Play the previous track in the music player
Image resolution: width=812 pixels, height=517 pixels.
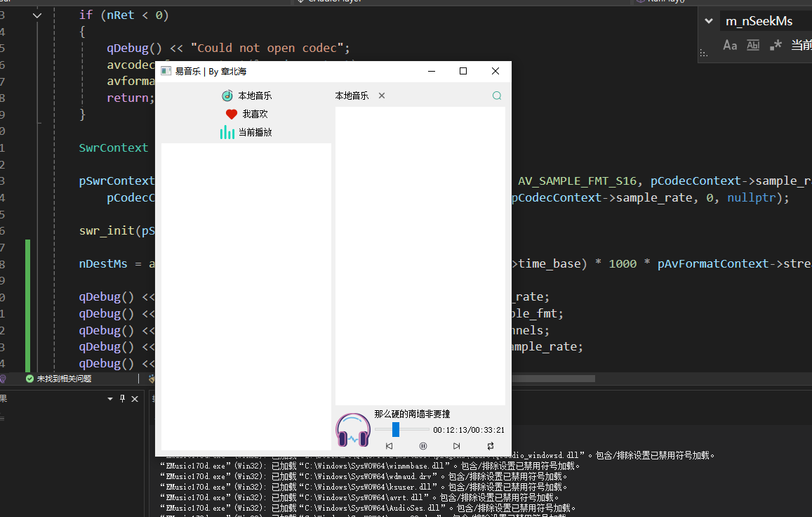coord(389,446)
